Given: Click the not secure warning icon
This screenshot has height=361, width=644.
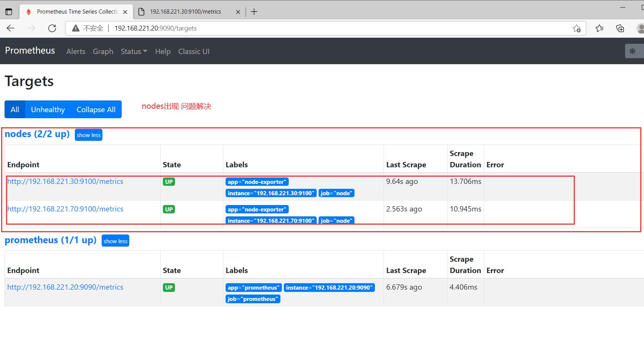Looking at the screenshot, I should [76, 28].
